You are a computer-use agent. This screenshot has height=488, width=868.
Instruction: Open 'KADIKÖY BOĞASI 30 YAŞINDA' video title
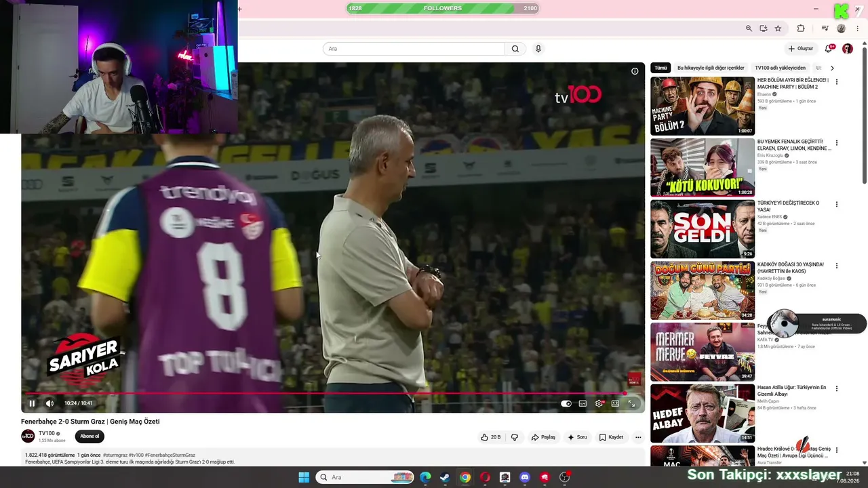(x=791, y=268)
